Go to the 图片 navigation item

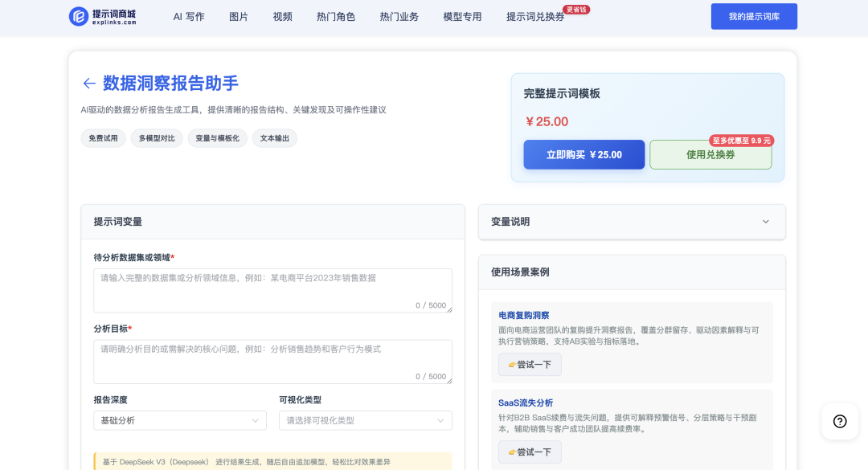[239, 17]
